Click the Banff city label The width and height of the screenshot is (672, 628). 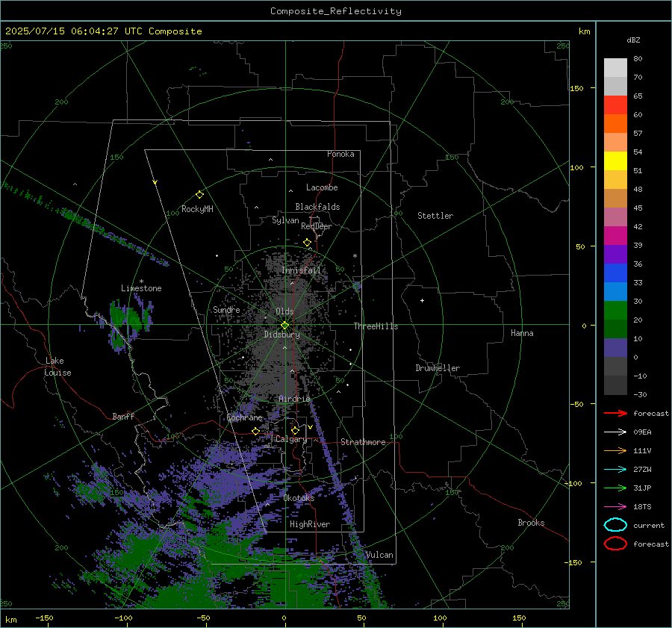123,416
